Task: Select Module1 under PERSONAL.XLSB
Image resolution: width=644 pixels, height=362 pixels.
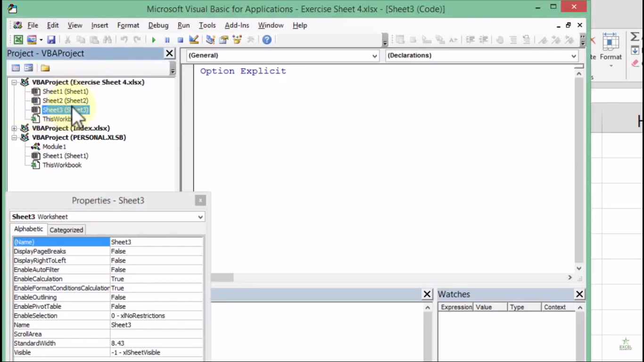Action: click(x=54, y=147)
